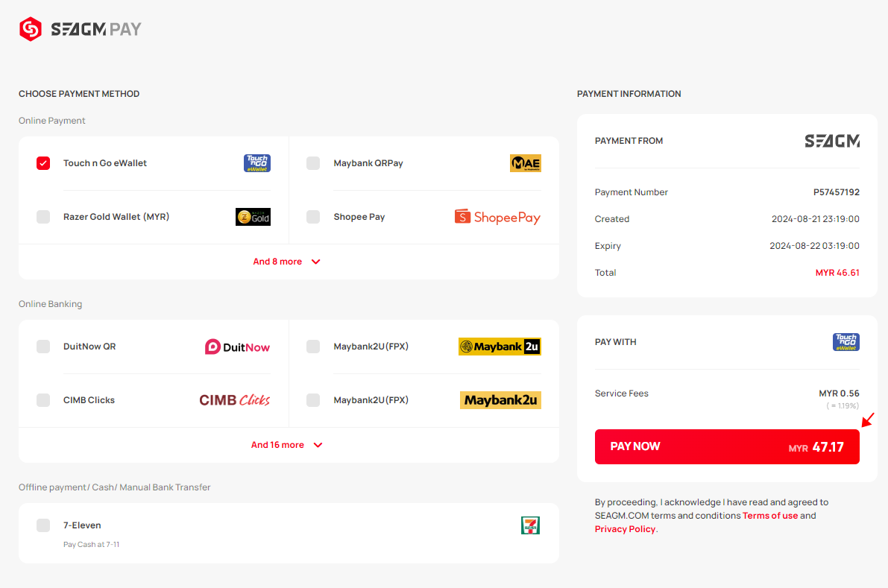
Task: Expand And 16 more online banking options
Action: click(x=286, y=445)
